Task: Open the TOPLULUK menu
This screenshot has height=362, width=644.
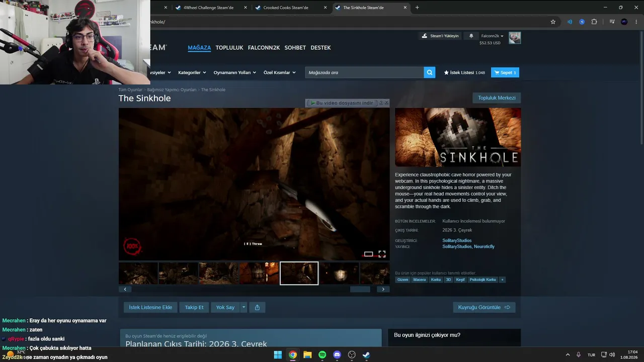Action: click(229, 48)
